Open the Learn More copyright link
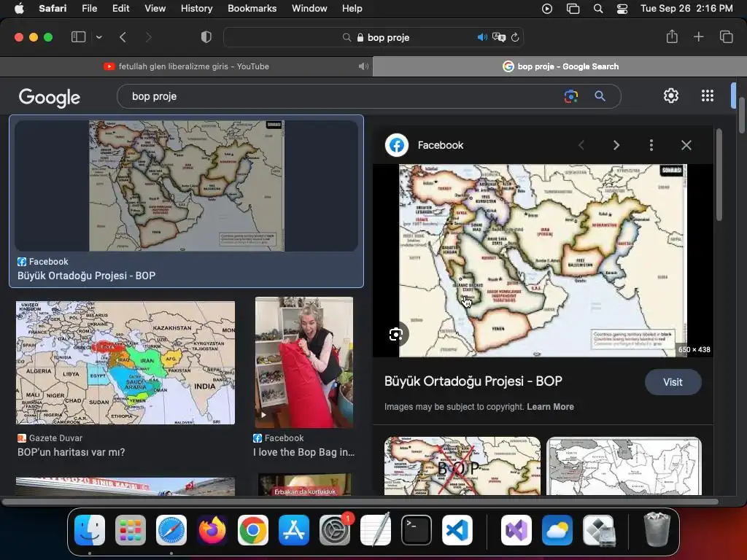 550,407
